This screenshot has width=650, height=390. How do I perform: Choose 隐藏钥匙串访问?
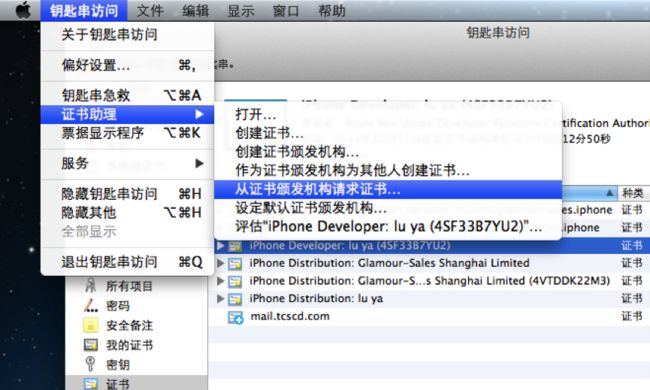coord(127,194)
